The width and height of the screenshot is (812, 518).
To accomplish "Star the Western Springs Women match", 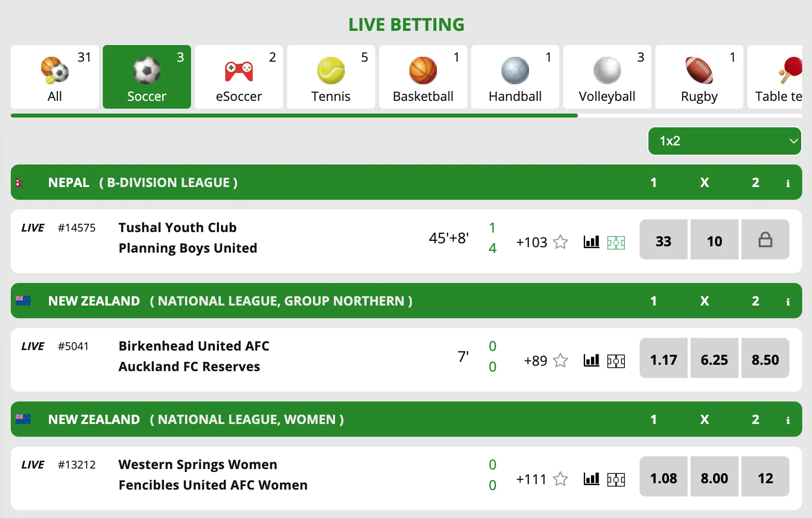I will (x=560, y=479).
